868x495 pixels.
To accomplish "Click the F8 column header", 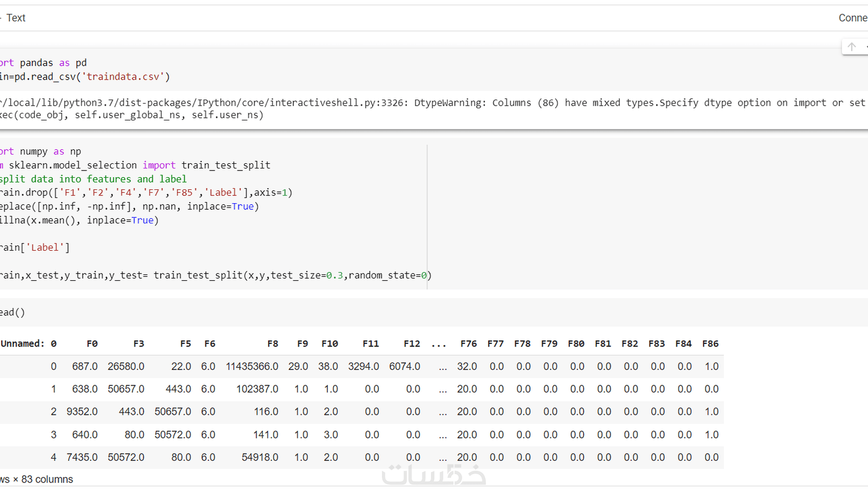I will coord(273,343).
